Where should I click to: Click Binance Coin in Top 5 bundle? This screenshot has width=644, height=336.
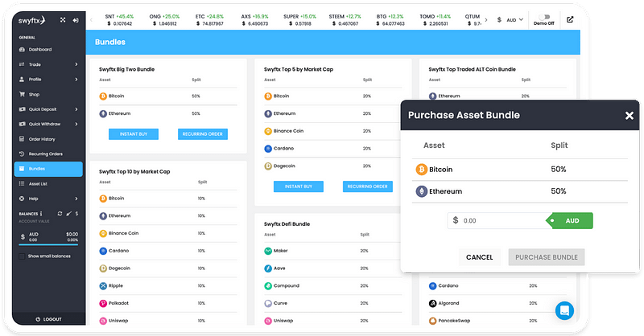point(288,131)
